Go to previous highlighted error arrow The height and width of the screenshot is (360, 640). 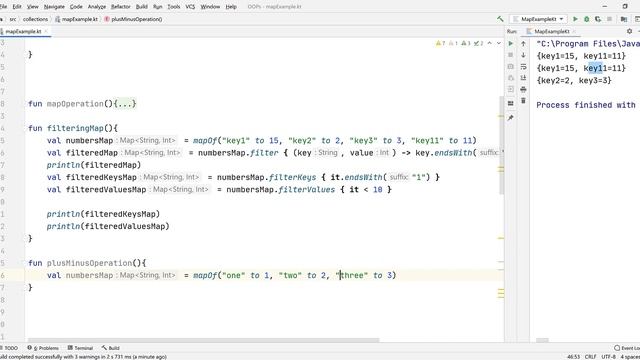pos(489,43)
